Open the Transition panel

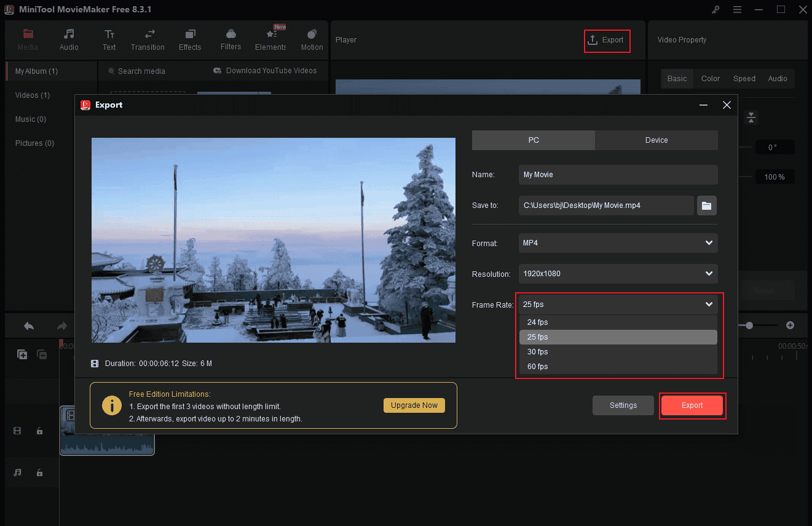148,39
